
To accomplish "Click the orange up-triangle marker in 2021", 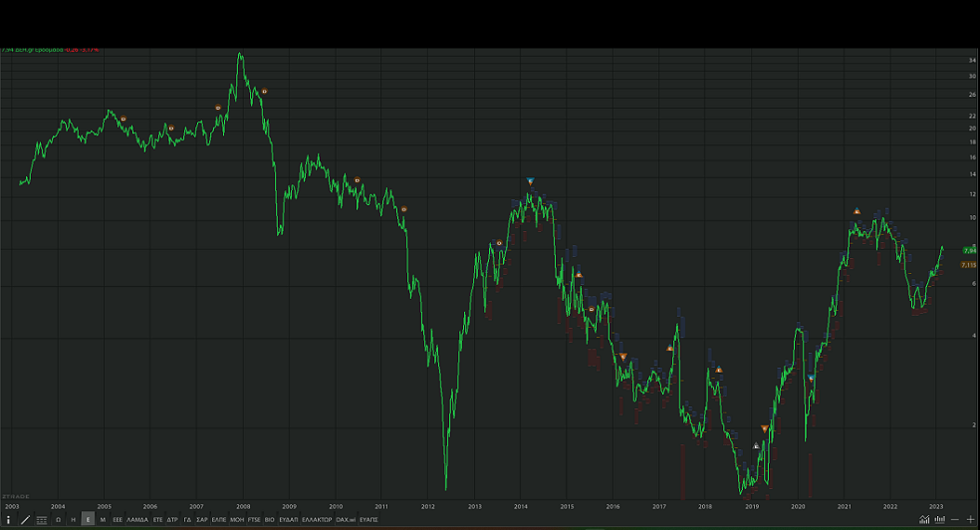I will click(x=857, y=211).
